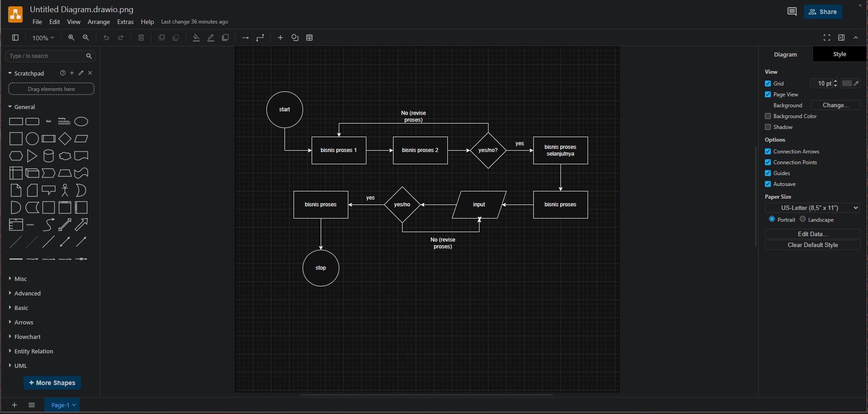Screen dimensions: 868x414
Task: Click the fill color bucket icon
Action: [196, 38]
